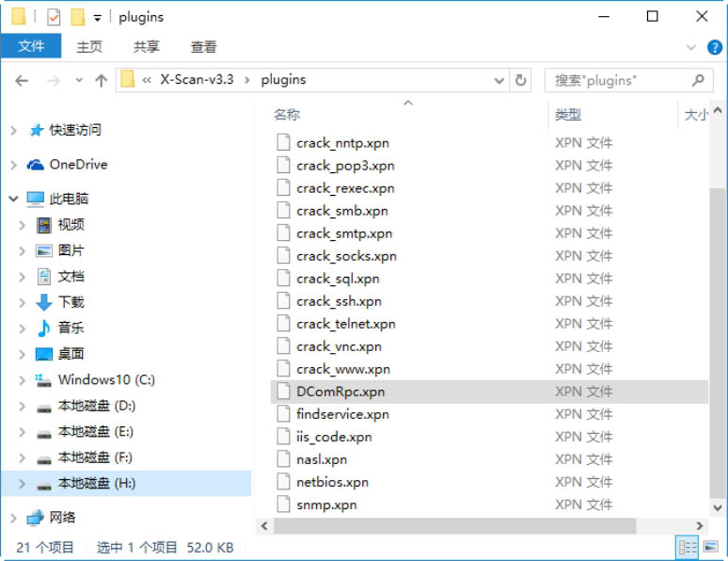
Task: Click X-Scan-v3.3 in the address path
Action: 197,79
